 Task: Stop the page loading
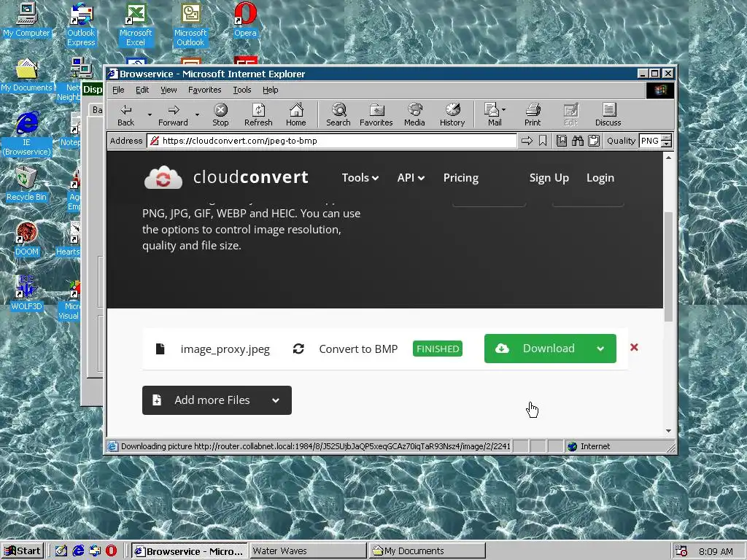coord(220,115)
